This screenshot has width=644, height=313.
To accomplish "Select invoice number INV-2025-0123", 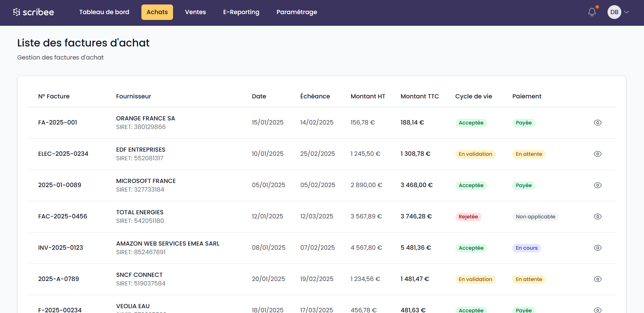I will coord(61,248).
